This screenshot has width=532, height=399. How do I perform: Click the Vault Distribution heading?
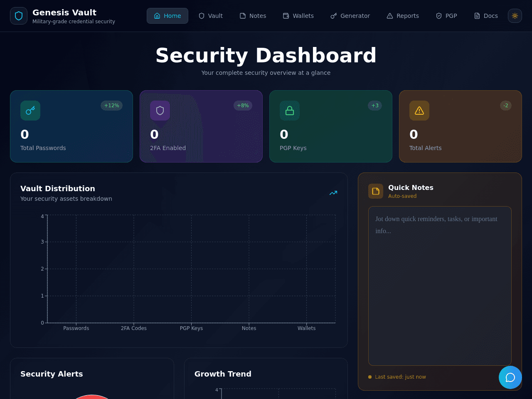pyautogui.click(x=58, y=189)
